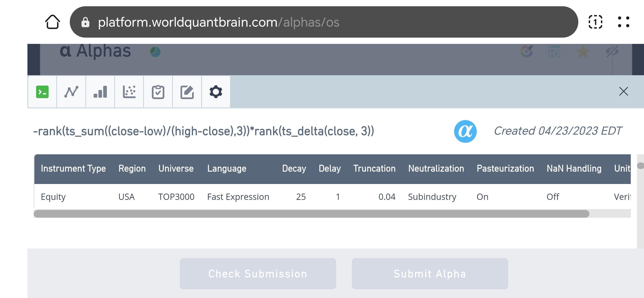Click the pie chart icon beside Alphas
This screenshot has width=644, height=298.
point(155,52)
